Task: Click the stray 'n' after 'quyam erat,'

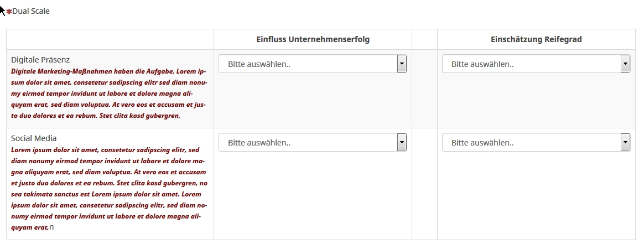Action: tap(51, 227)
